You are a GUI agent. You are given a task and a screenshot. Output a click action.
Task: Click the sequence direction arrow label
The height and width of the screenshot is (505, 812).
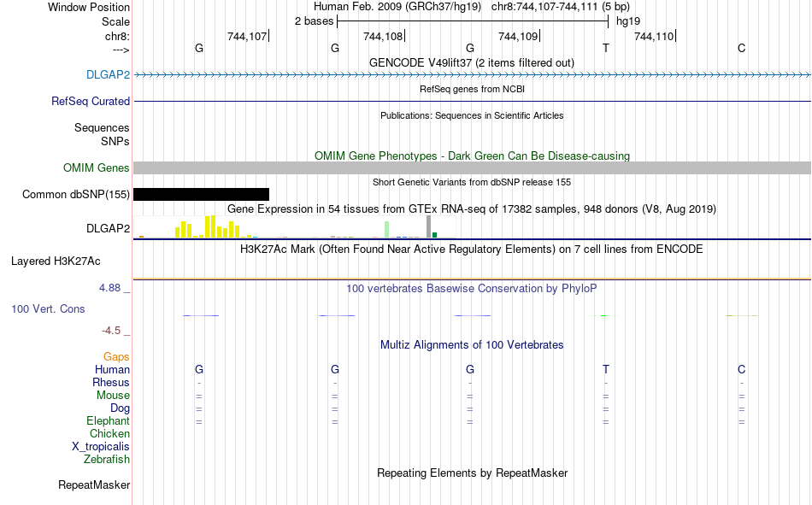pyautogui.click(x=121, y=50)
